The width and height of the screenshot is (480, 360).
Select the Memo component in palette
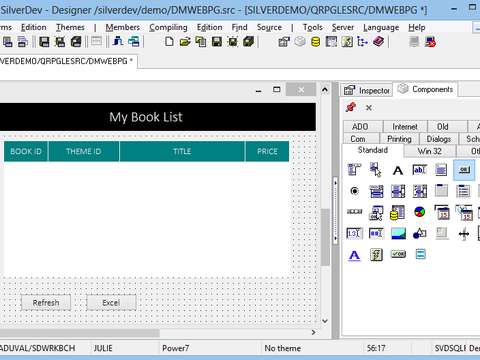[x=441, y=170]
